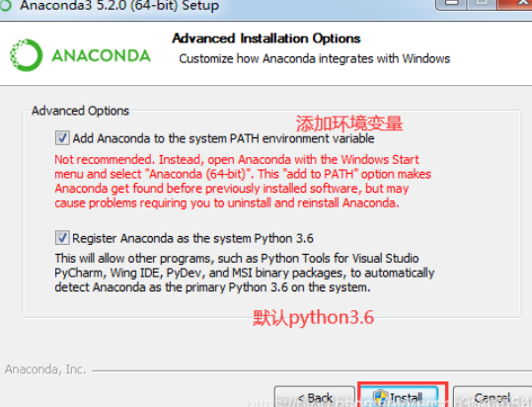Click the shield icon on Install button
The width and height of the screenshot is (532, 407).
[380, 397]
